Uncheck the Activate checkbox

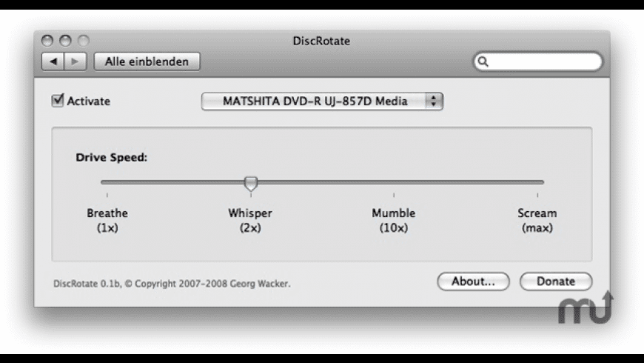click(58, 100)
